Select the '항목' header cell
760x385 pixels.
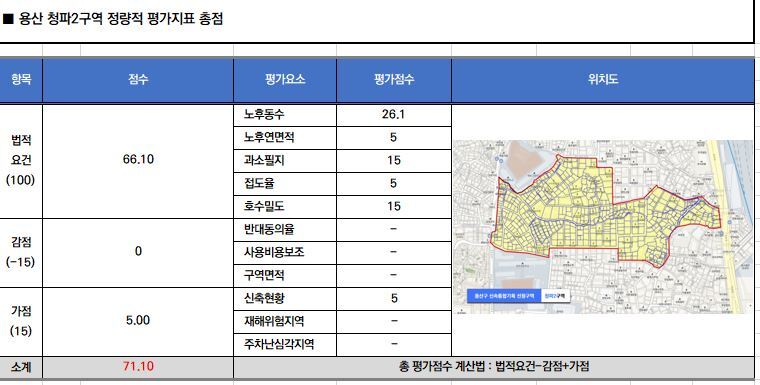pyautogui.click(x=21, y=80)
